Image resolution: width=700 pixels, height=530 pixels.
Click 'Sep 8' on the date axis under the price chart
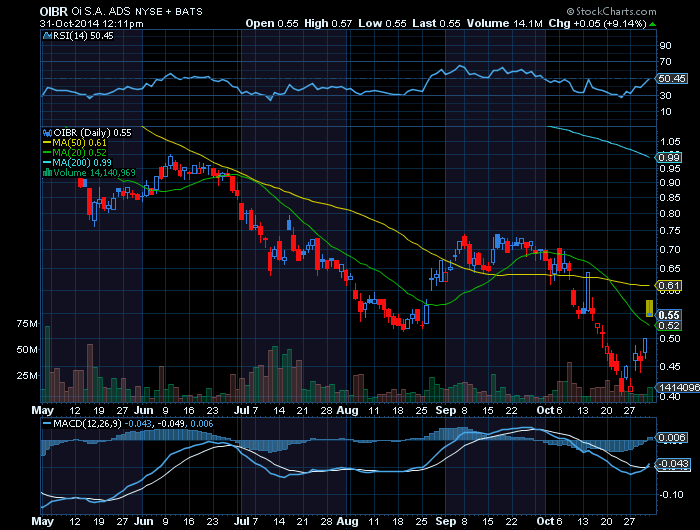451,410
